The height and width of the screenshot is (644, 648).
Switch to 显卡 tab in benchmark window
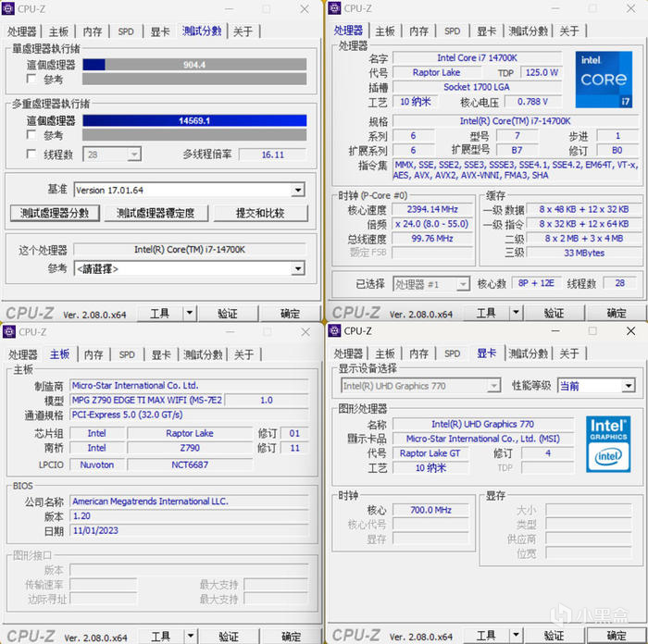160,31
